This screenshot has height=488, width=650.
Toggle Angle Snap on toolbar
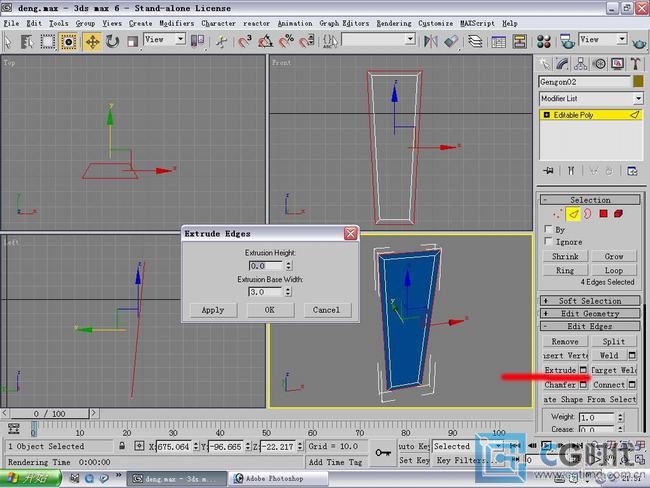(265, 41)
